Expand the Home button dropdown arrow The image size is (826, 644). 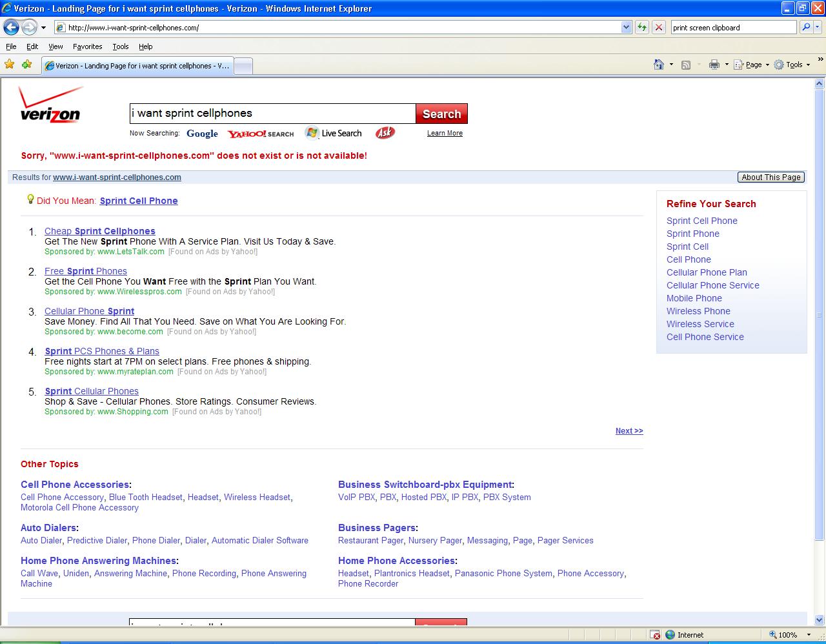(x=671, y=65)
